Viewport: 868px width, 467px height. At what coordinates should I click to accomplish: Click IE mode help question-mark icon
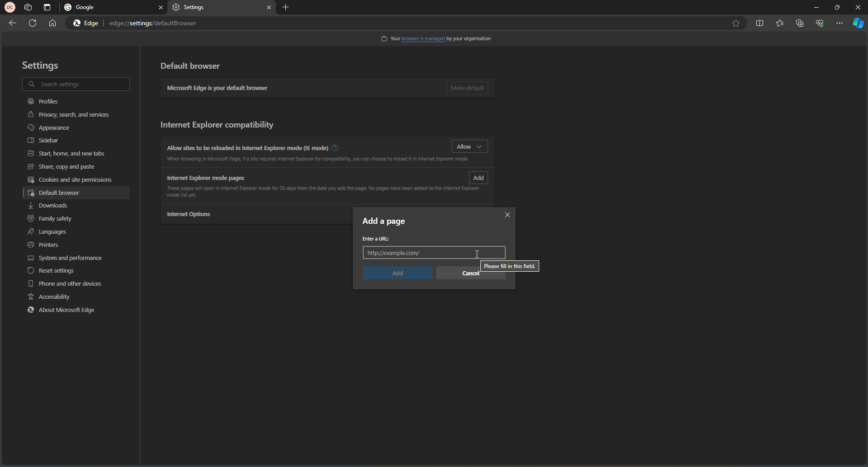click(x=335, y=148)
